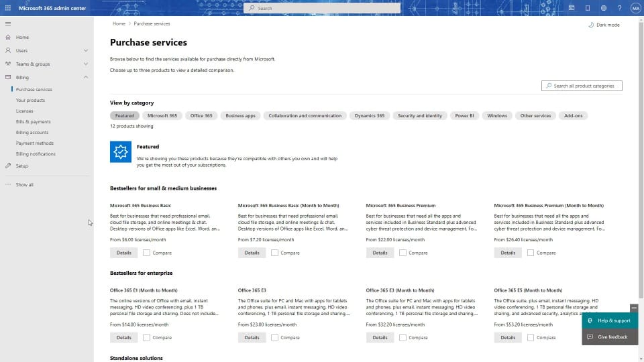Open Billing accounts in sidebar
Screen dimensions: 644x362
click(x=32, y=132)
